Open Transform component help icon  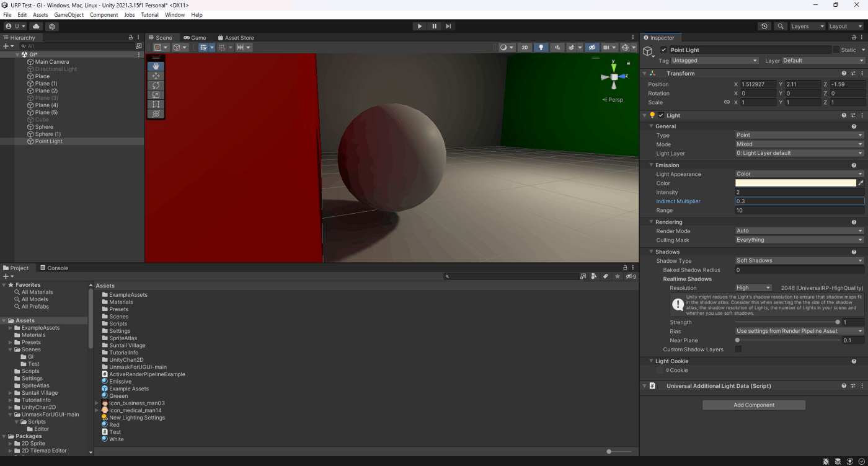pos(844,73)
